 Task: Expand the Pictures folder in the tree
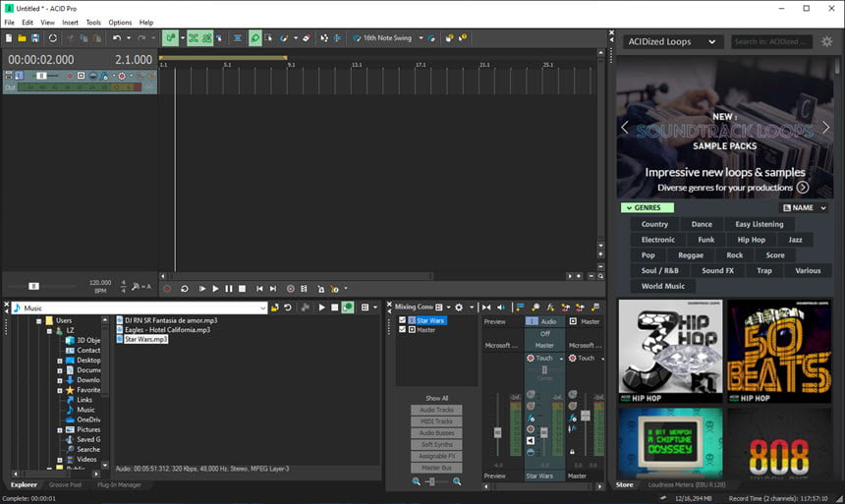60,430
